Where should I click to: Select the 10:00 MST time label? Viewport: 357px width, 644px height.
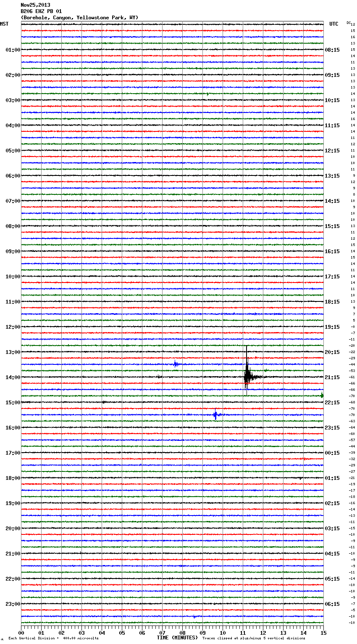click(x=13, y=277)
